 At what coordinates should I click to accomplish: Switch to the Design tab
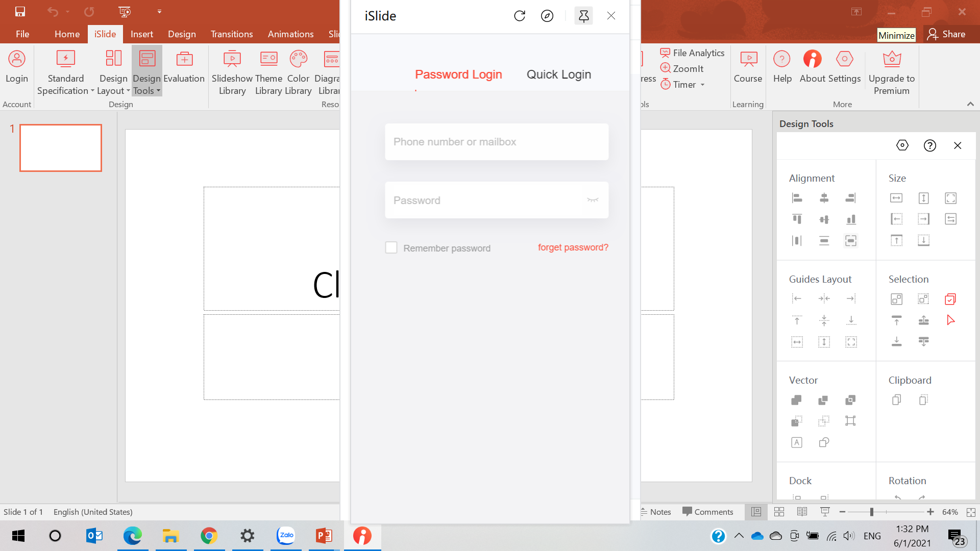[x=182, y=34]
